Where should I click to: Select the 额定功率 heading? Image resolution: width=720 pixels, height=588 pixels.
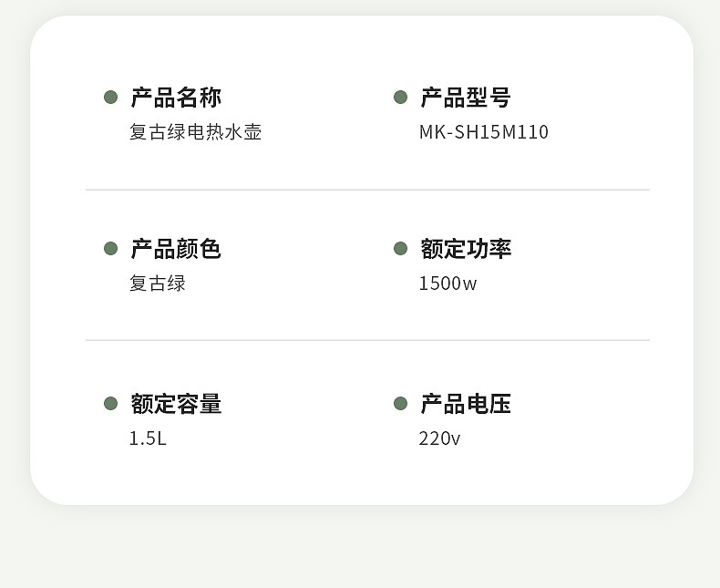tap(466, 249)
